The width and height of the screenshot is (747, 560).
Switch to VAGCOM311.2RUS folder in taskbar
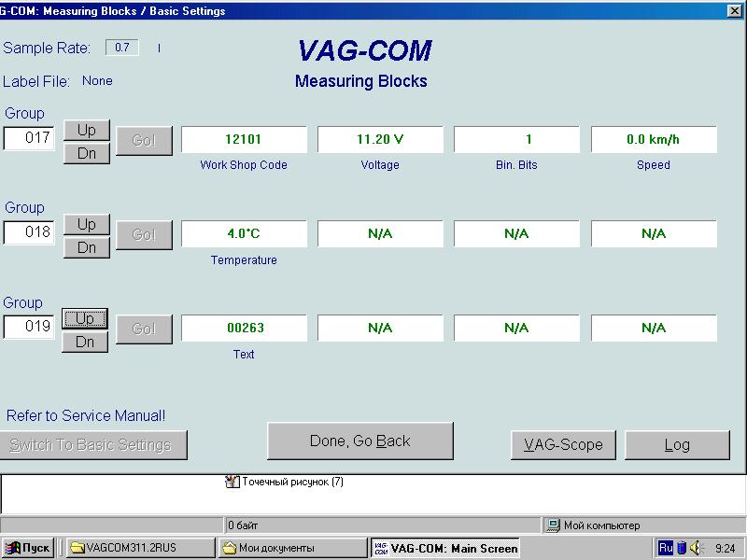(138, 548)
